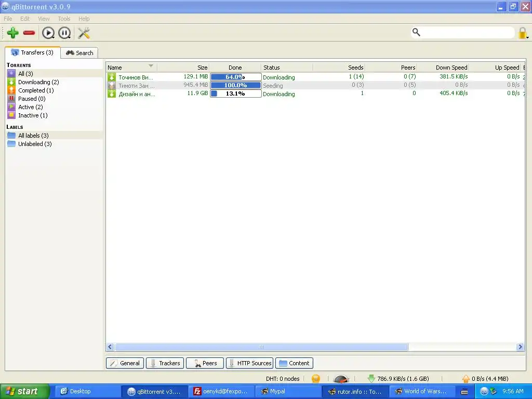Open the View menu

[x=44, y=19]
